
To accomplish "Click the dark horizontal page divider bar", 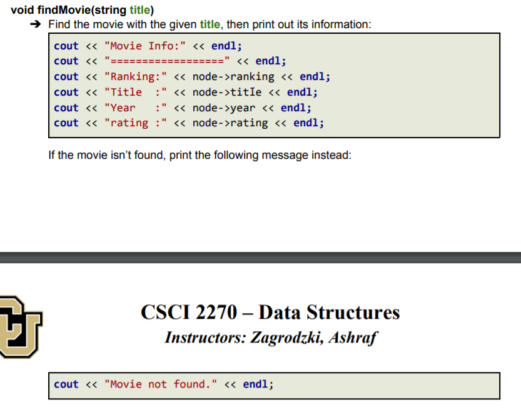I will tap(260, 255).
